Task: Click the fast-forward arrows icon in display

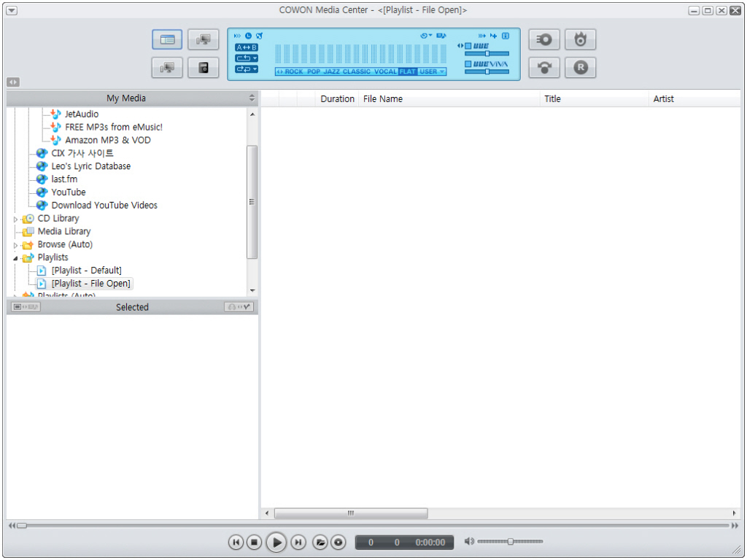Action: click(x=237, y=36)
